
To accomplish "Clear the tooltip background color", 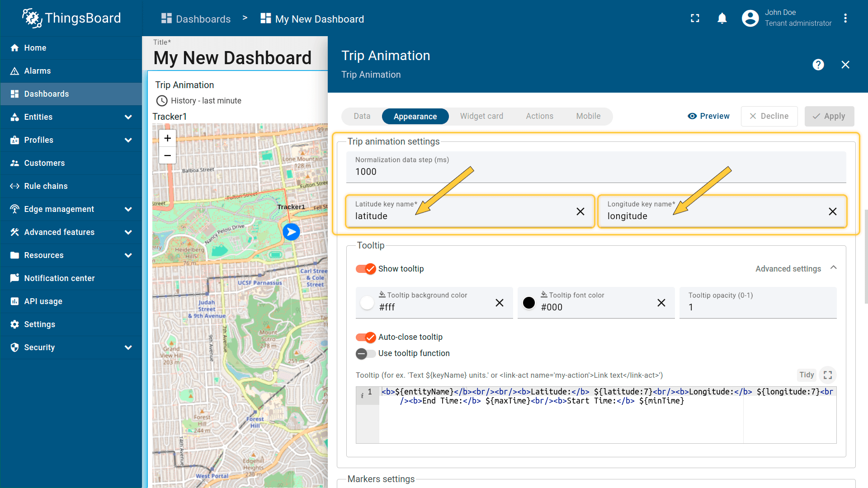I will tap(499, 303).
